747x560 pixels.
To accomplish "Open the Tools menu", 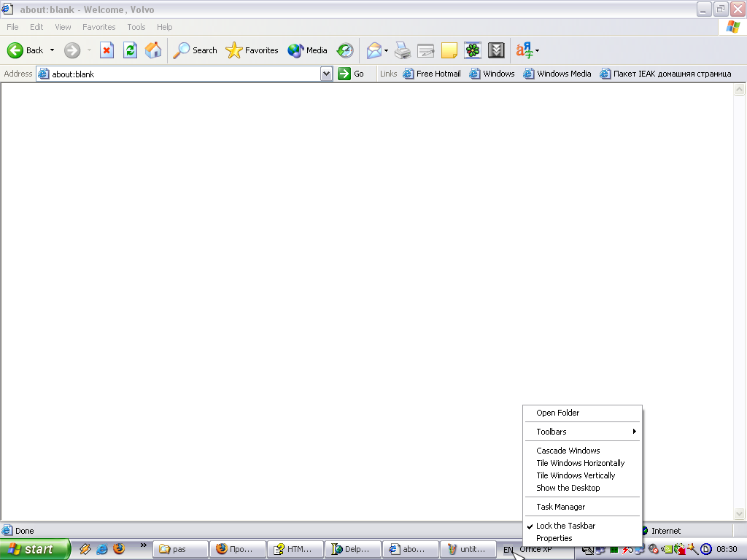I will 136,27.
